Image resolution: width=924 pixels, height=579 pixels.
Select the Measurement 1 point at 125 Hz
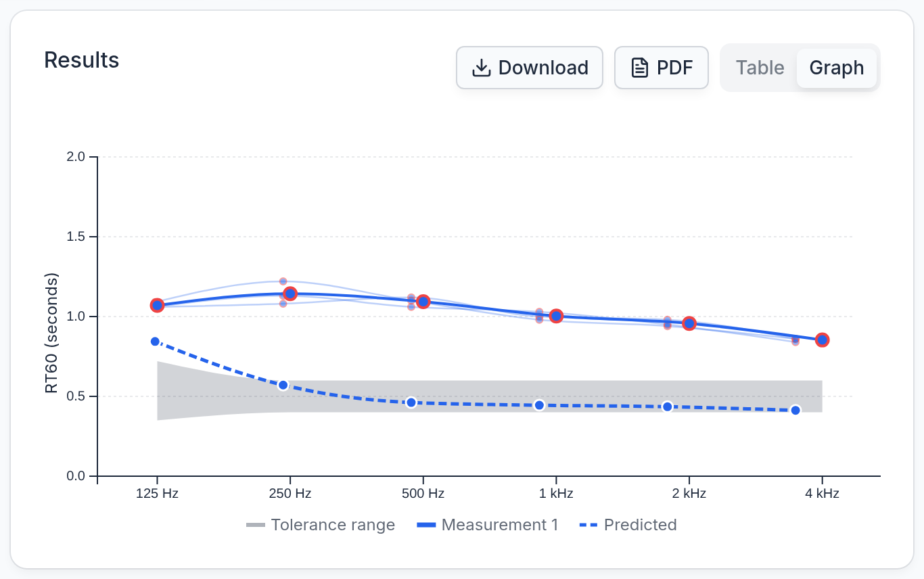(157, 305)
